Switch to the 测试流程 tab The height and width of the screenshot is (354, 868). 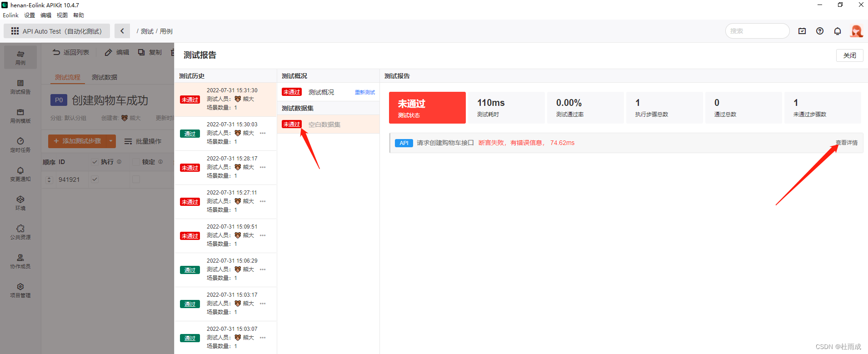[68, 77]
